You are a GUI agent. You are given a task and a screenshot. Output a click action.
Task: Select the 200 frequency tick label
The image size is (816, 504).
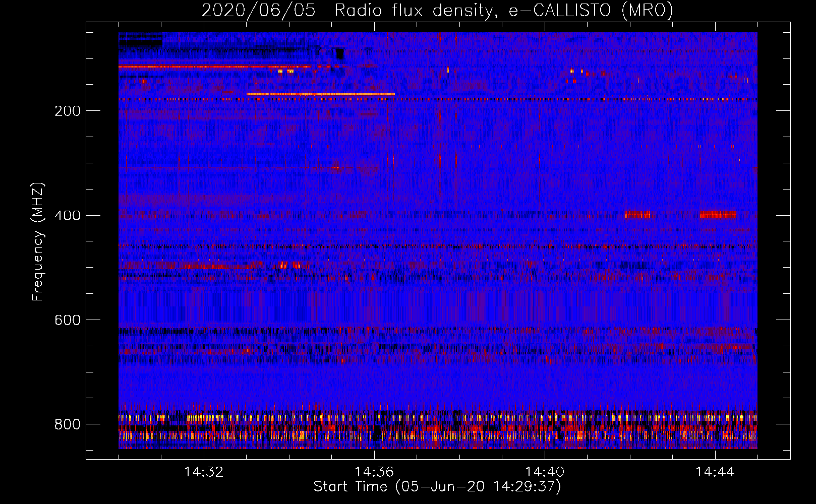pyautogui.click(x=68, y=111)
